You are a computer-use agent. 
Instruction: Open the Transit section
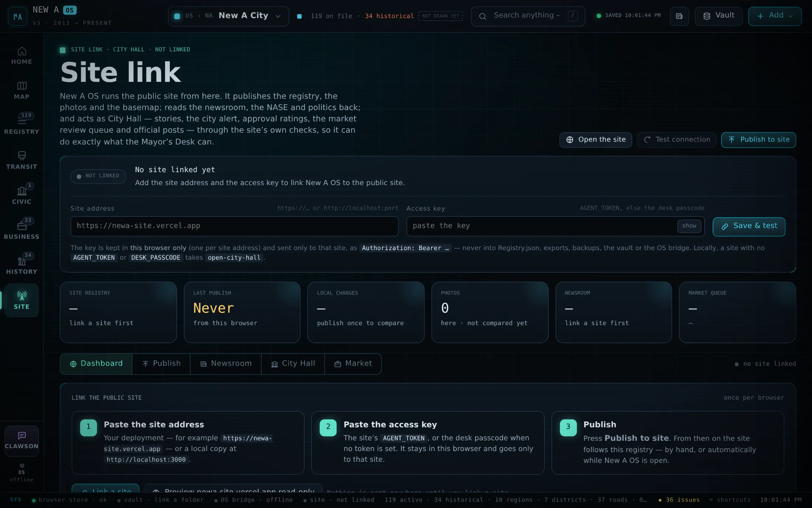click(x=21, y=160)
